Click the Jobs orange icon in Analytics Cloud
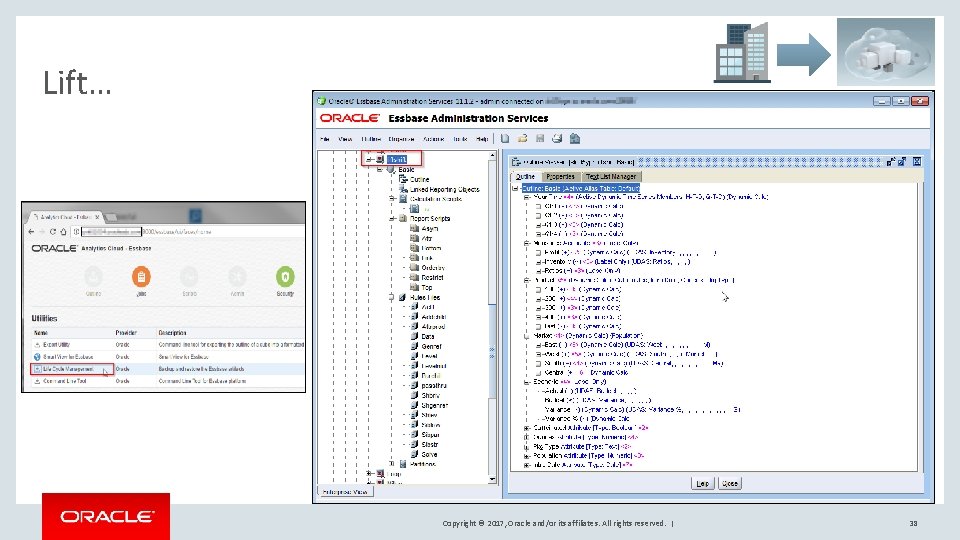The width and height of the screenshot is (960, 540). pos(141,277)
